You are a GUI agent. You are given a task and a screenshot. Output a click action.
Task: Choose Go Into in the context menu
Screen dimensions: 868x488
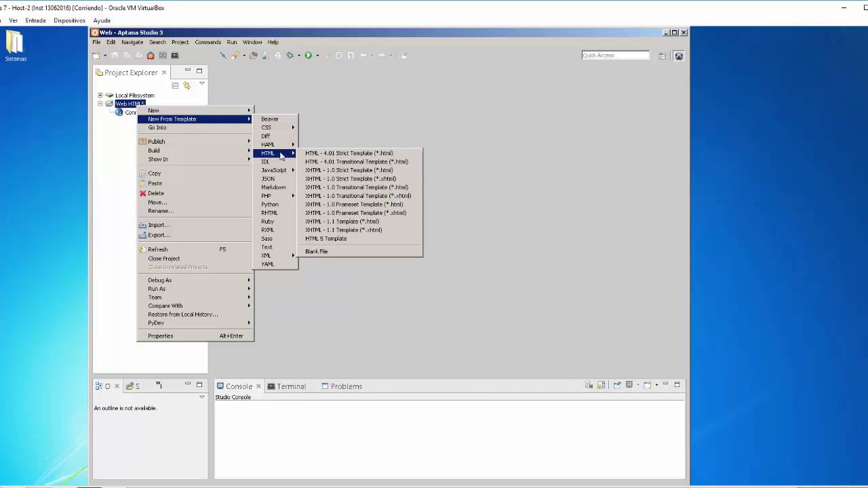195,127
